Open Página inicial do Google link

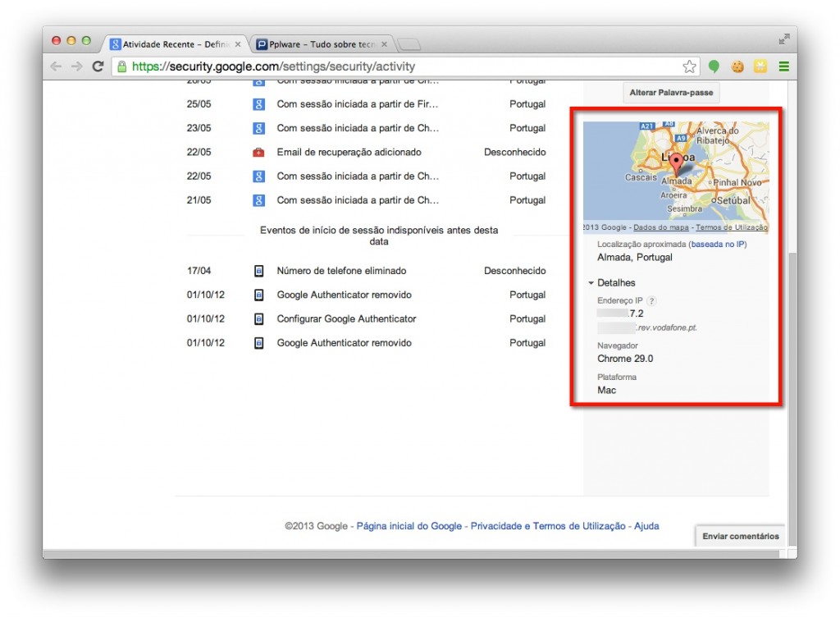(409, 526)
